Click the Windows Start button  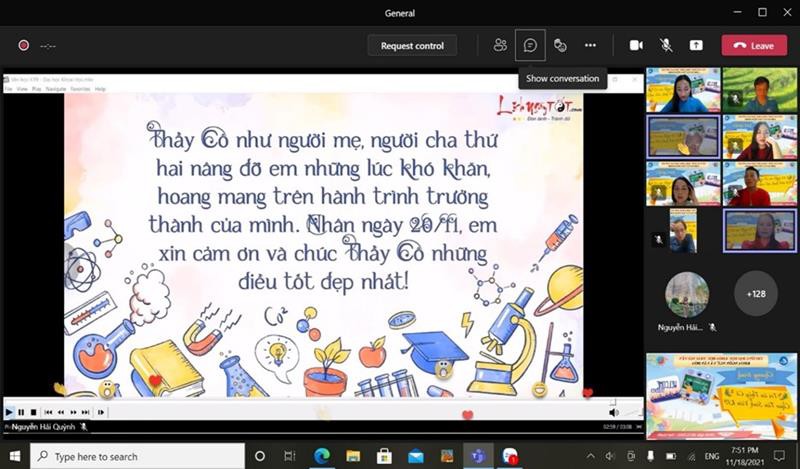[x=15, y=456]
